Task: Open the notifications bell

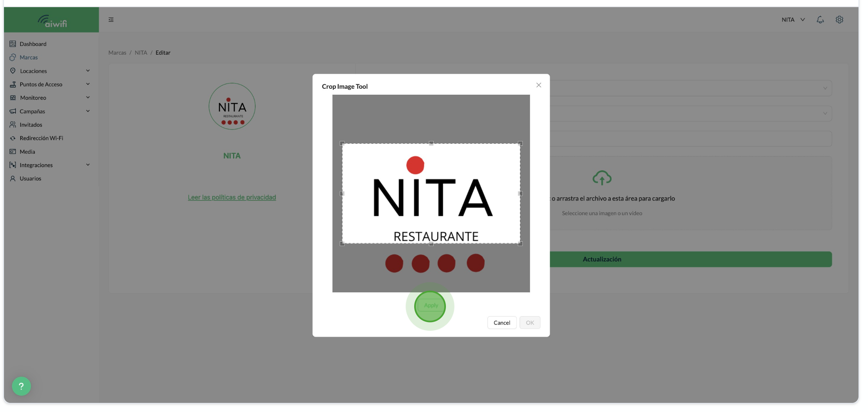Action: tap(820, 19)
